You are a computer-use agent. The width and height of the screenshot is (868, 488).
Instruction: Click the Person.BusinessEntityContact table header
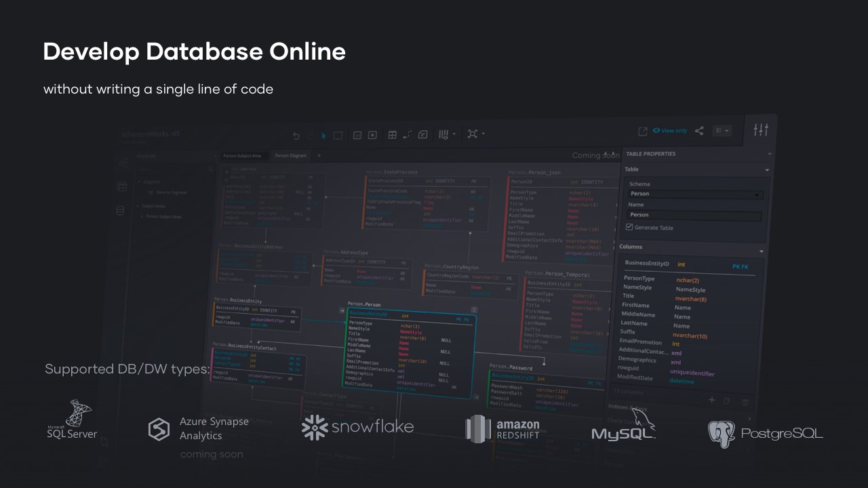(244, 345)
